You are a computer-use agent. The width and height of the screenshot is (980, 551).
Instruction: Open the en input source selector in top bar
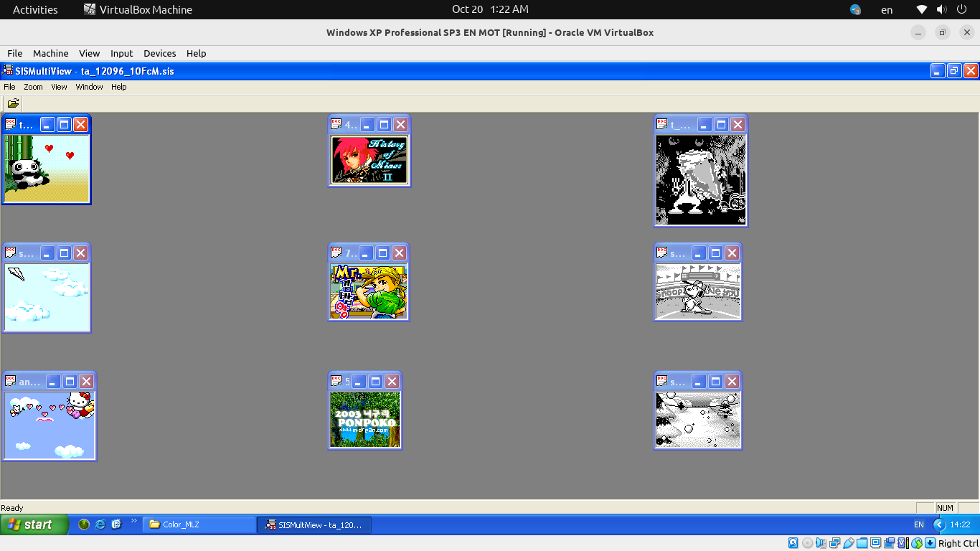coord(887,9)
